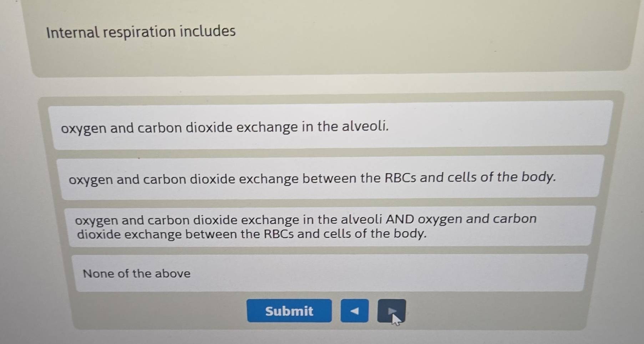644x344 pixels.
Task: Click the left-pointing triangle navigation icon
Action: pos(354,311)
